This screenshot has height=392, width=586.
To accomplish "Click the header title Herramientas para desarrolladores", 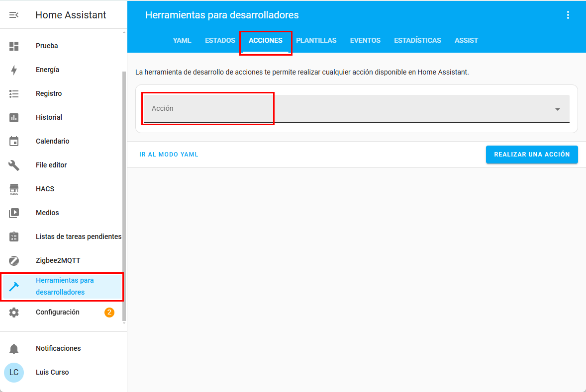I will [222, 15].
